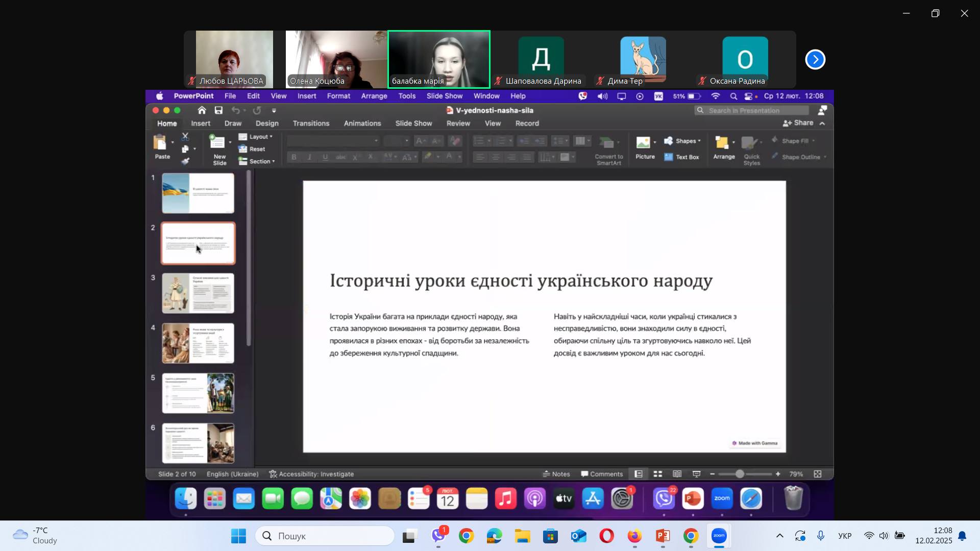The height and width of the screenshot is (551, 980).
Task: Open the Slide Show menu in menu bar
Action: pos(444,96)
